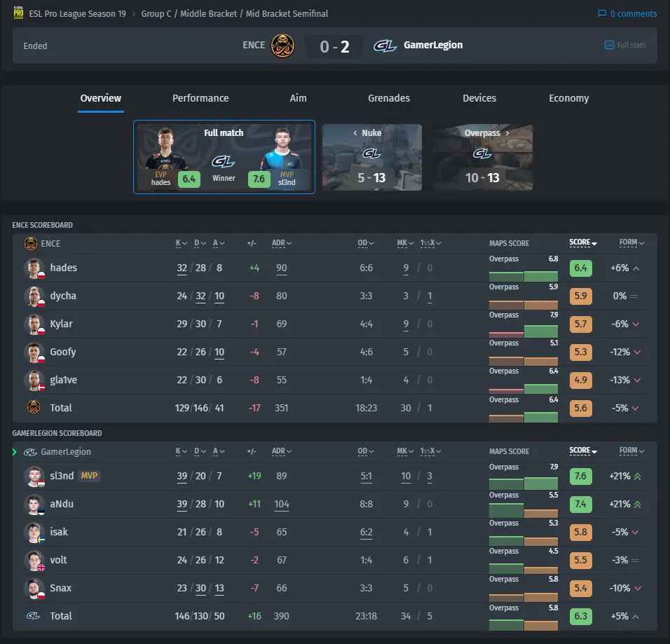Open the Full stats link

625,46
